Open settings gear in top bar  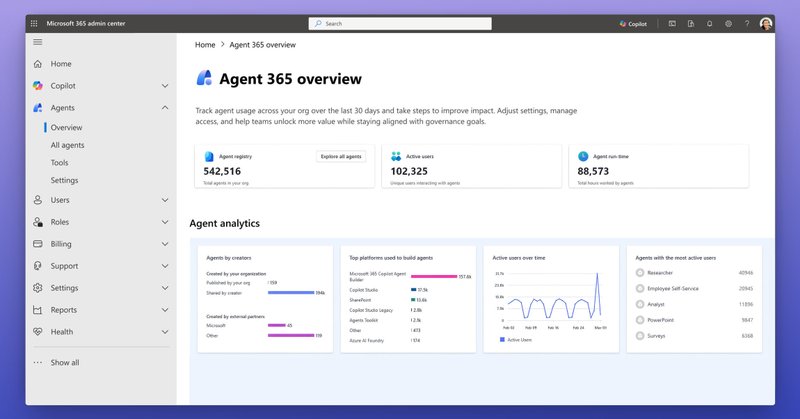(728, 23)
